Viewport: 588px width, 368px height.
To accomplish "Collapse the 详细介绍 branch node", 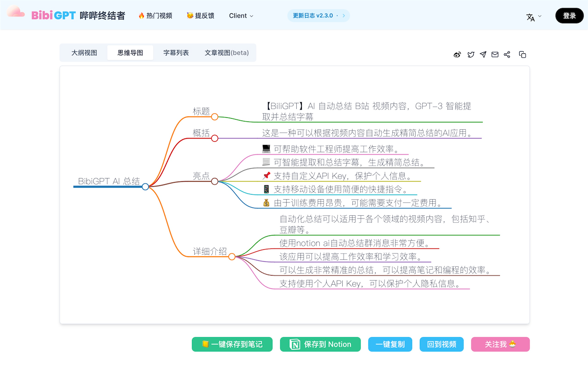I will click(x=232, y=257).
